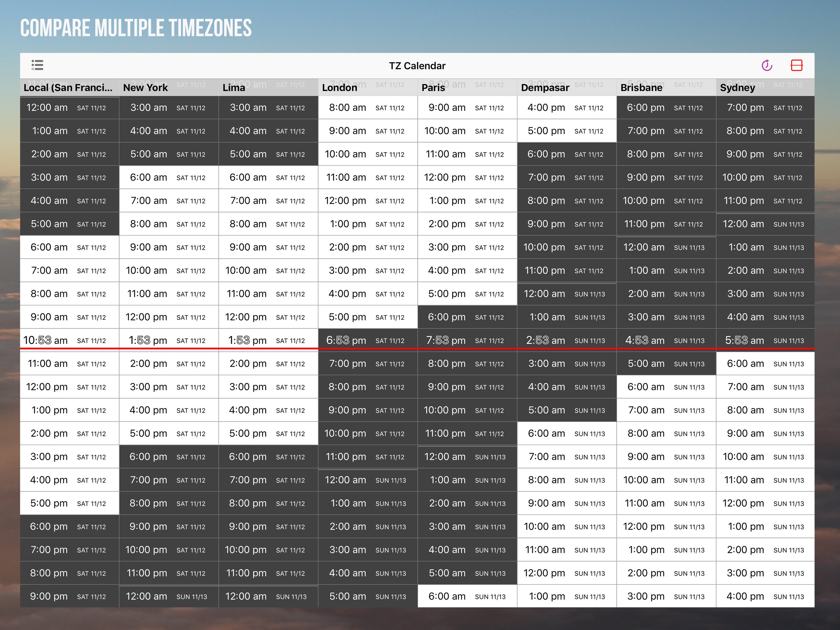840x630 pixels.
Task: Pick the Brisbane column header
Action: (x=667, y=88)
